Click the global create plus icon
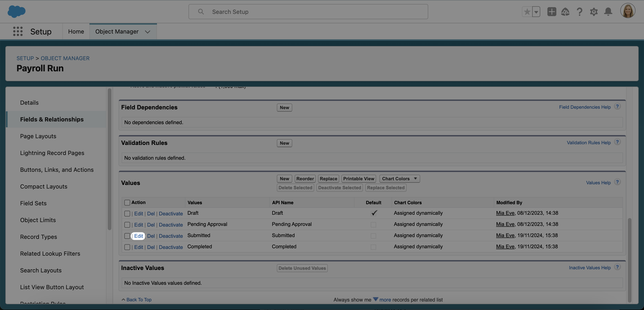The height and width of the screenshot is (310, 644). 552,11
